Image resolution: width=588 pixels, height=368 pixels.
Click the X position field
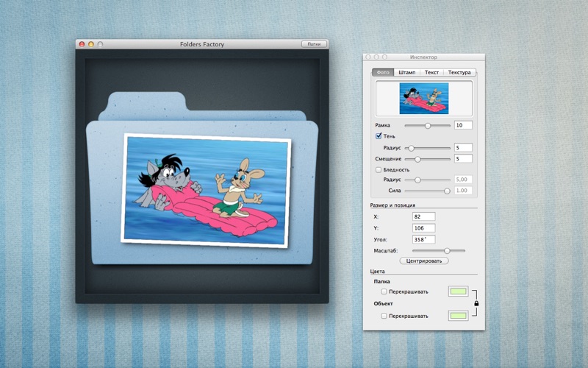(424, 216)
